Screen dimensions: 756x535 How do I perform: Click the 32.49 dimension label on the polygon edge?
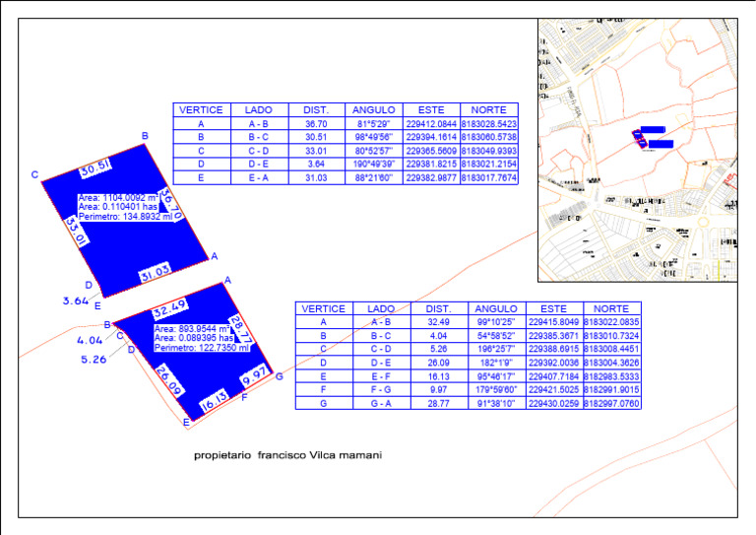[170, 308]
